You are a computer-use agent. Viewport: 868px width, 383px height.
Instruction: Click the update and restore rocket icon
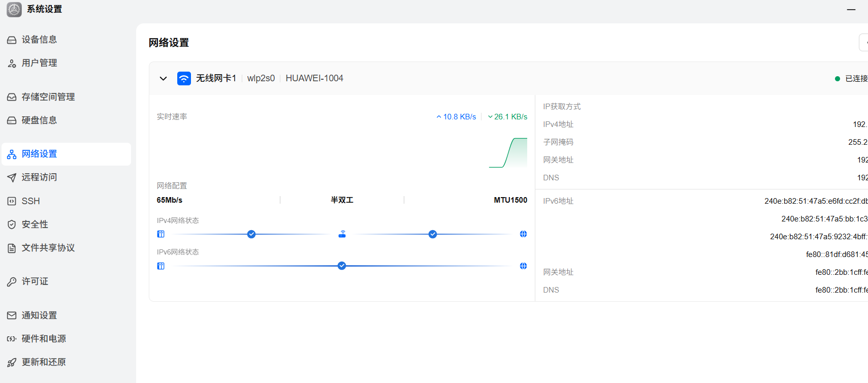click(x=12, y=362)
